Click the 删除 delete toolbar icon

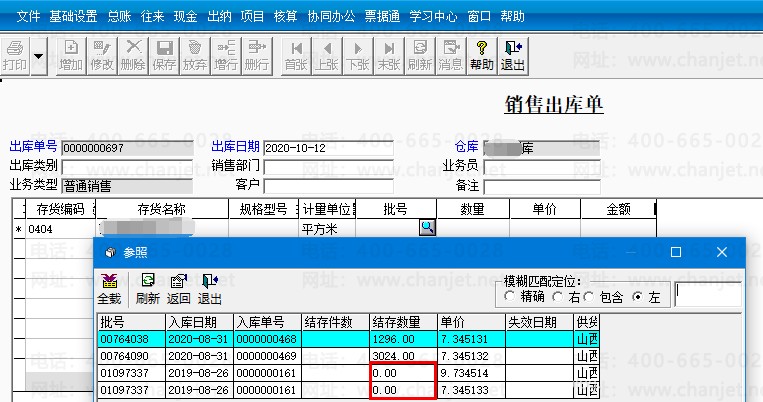pyautogui.click(x=133, y=56)
